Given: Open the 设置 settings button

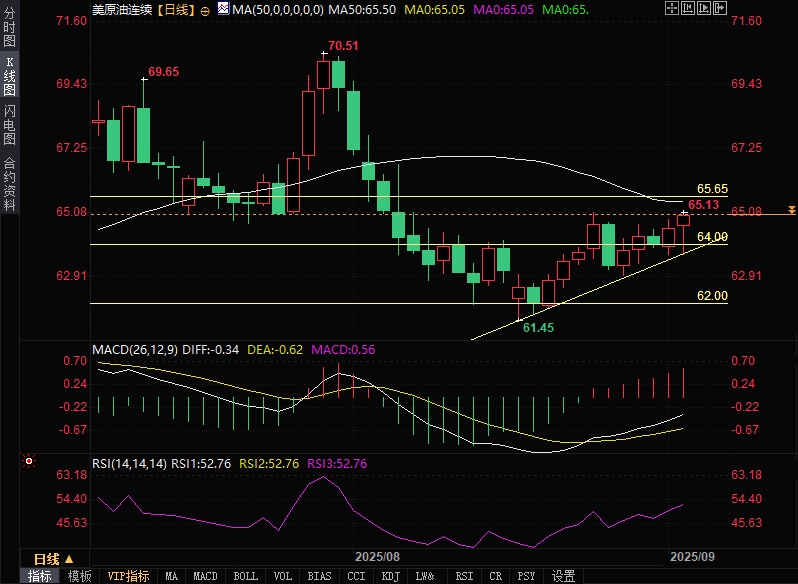Looking at the screenshot, I should coord(563,576).
